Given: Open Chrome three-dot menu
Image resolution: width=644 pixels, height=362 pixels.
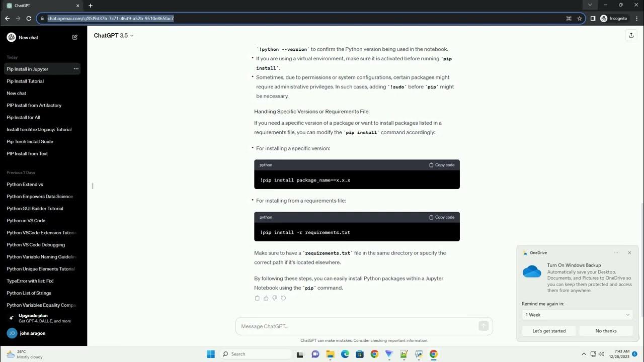Looking at the screenshot, I should pos(636,18).
